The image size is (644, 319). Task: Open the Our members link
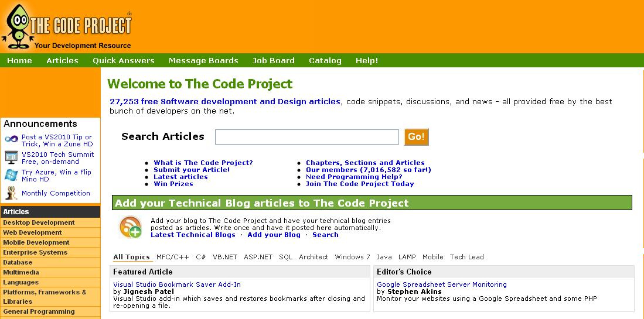pos(369,170)
